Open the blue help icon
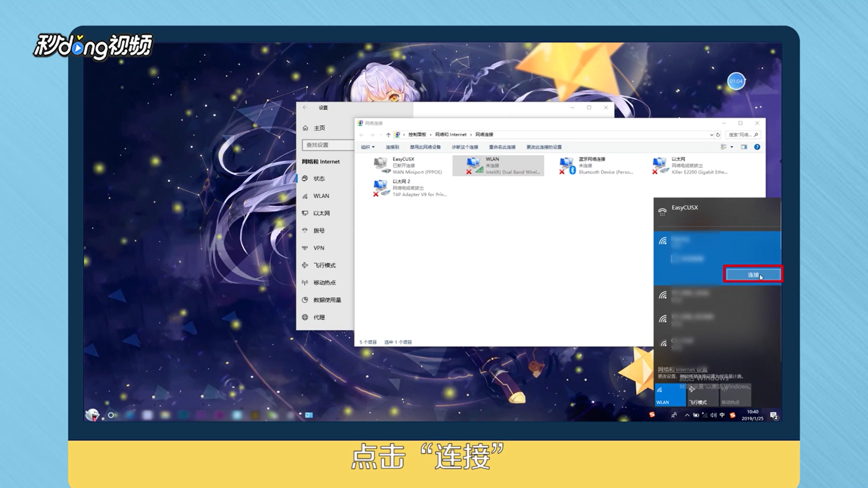Screen dimensions: 868x488 [757, 147]
